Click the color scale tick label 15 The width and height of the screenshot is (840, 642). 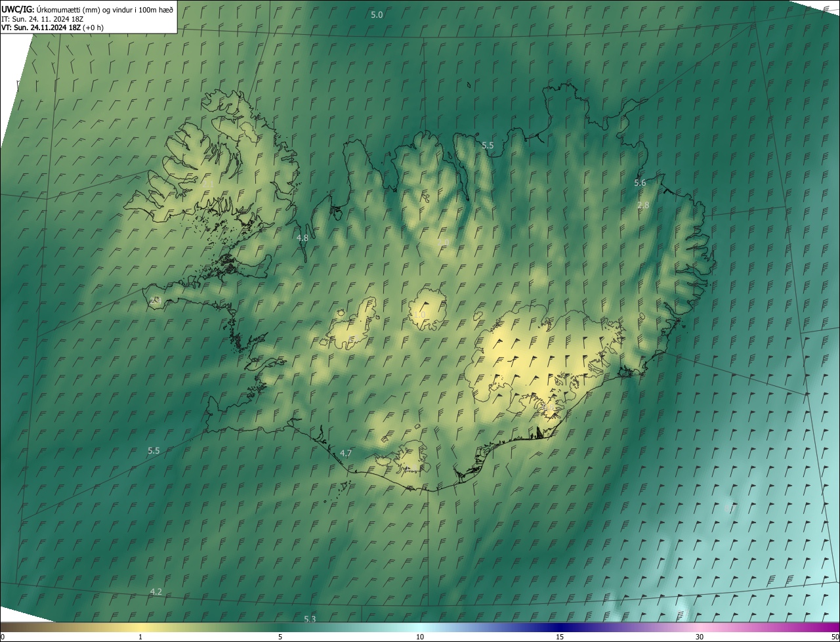click(x=560, y=637)
